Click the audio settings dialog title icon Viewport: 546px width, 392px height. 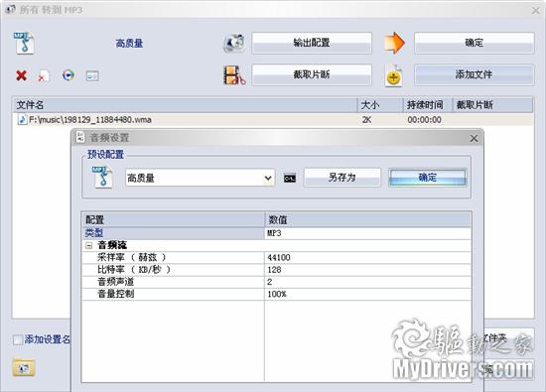pyautogui.click(x=80, y=137)
